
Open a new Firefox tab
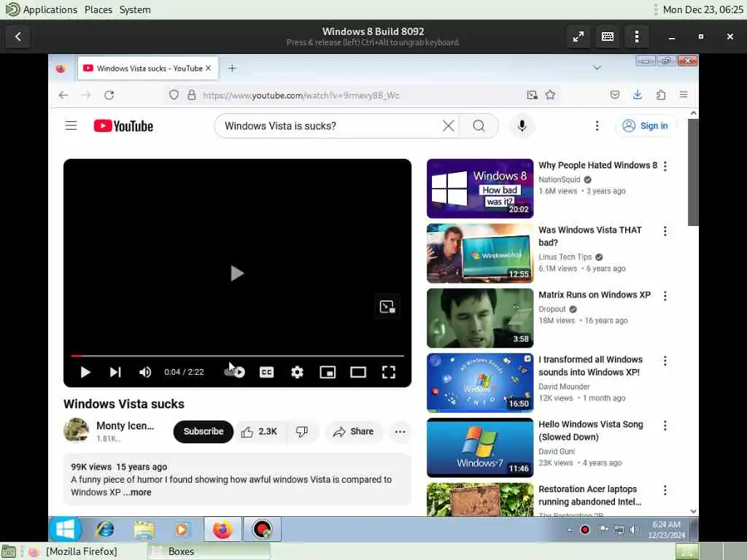point(232,68)
